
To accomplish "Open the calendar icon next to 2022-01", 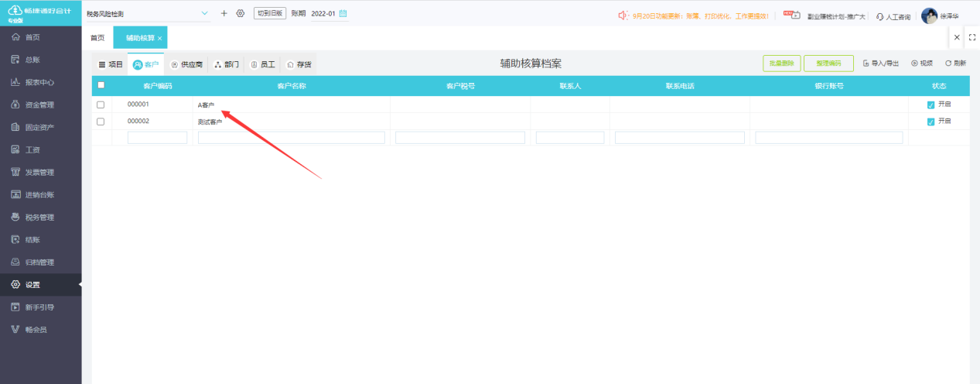I will click(343, 13).
